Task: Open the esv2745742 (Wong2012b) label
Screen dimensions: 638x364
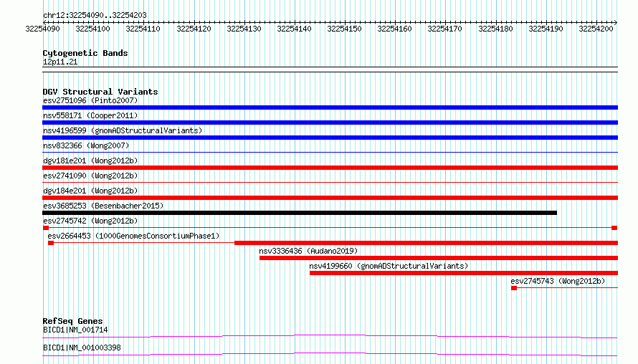Action: point(90,221)
